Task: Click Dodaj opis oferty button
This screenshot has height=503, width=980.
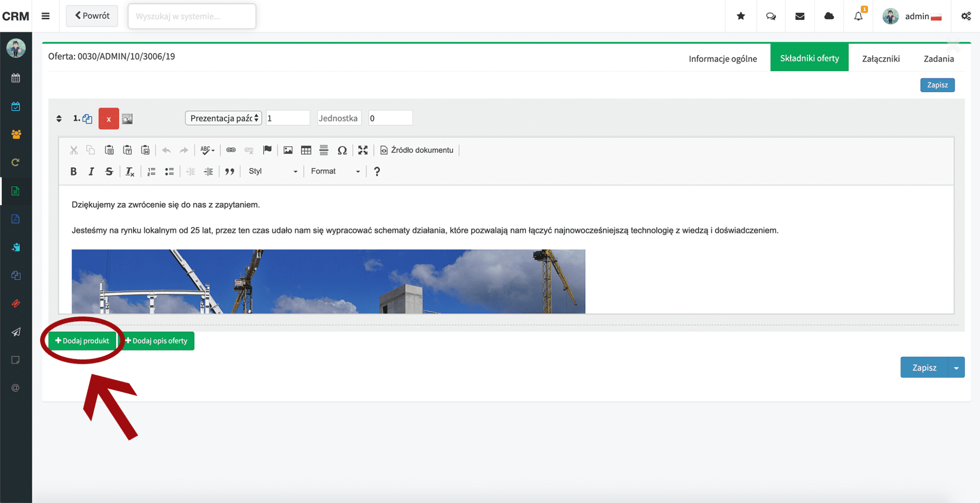Action: click(x=157, y=341)
